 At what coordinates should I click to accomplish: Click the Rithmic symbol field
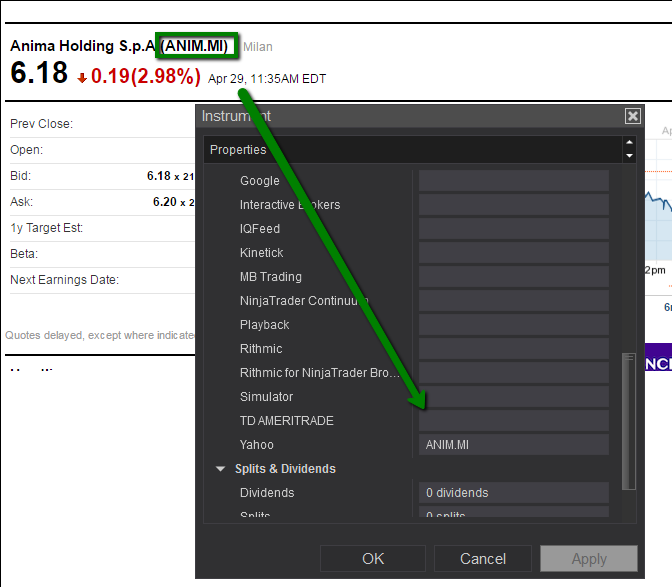(x=513, y=349)
